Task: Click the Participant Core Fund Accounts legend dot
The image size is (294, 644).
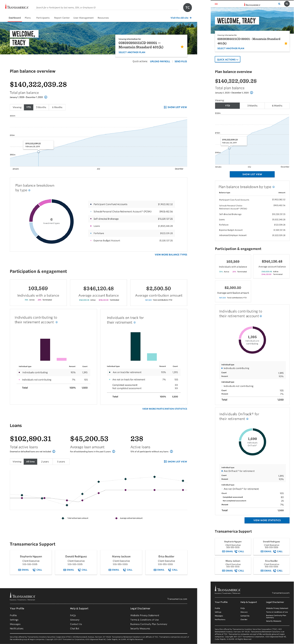Action: click(x=91, y=204)
